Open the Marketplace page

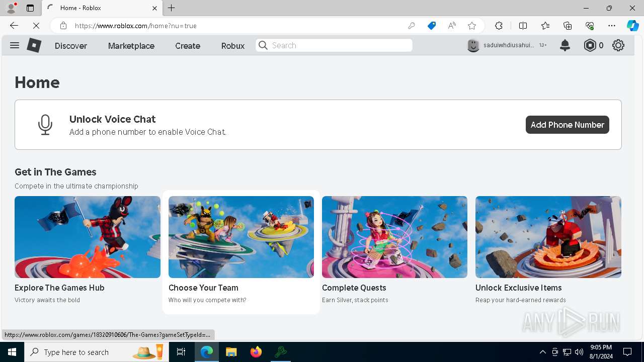click(131, 46)
